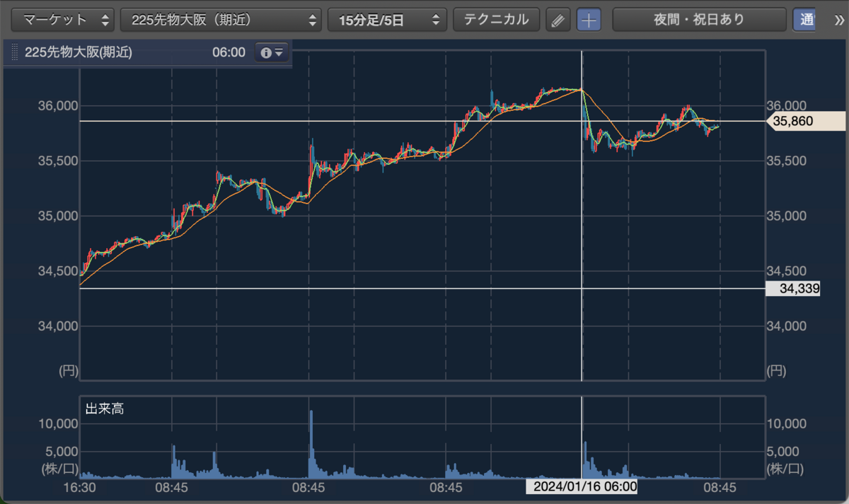Click the partially visible 通 button
Viewport: 849px width, 504px height.
(804, 20)
